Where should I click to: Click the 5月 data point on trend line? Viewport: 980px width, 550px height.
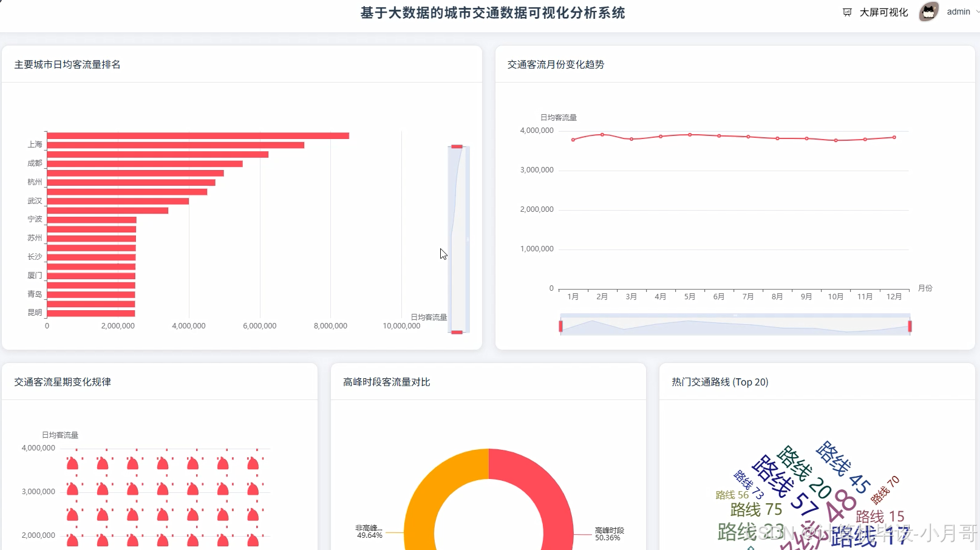tap(690, 135)
